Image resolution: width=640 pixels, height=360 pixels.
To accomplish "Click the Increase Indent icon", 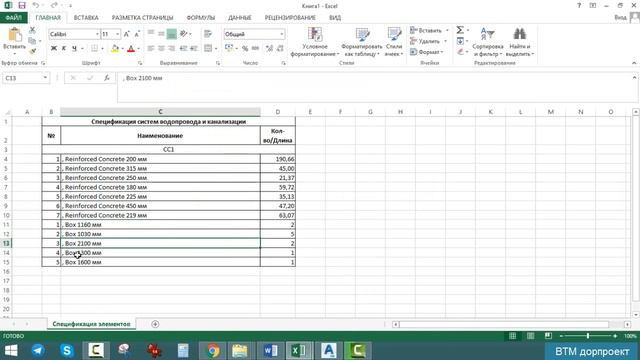I will pyautogui.click(x=194, y=49).
